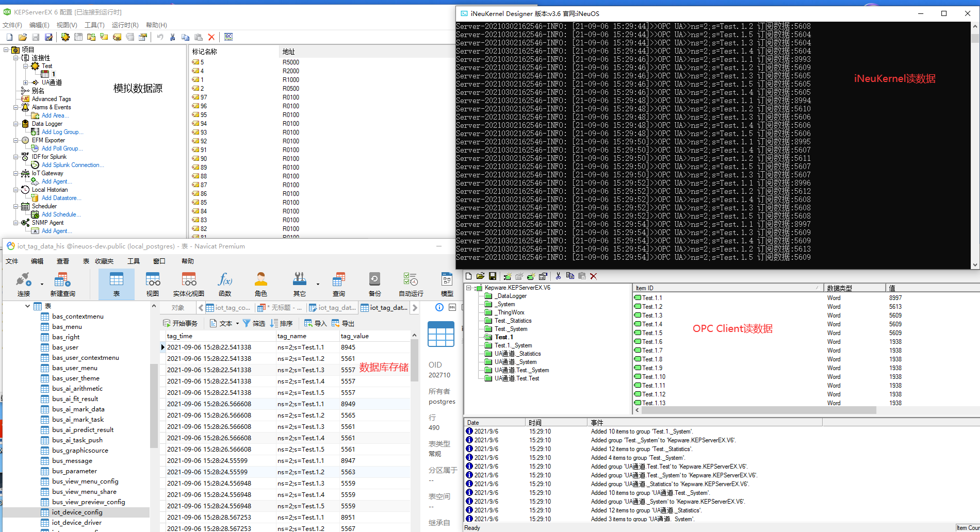
Task: Click the 筛选 filter button in Navicat
Action: point(254,324)
